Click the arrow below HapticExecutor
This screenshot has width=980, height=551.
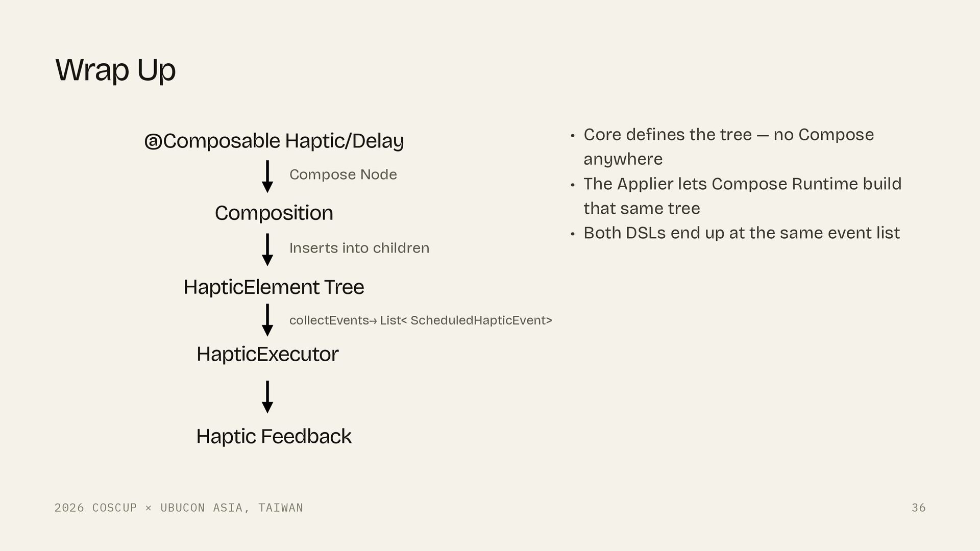(x=267, y=397)
